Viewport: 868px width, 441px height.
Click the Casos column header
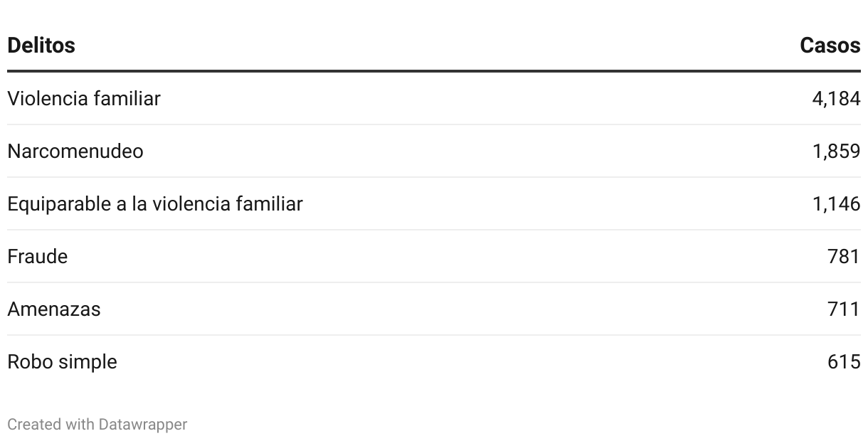(x=830, y=46)
